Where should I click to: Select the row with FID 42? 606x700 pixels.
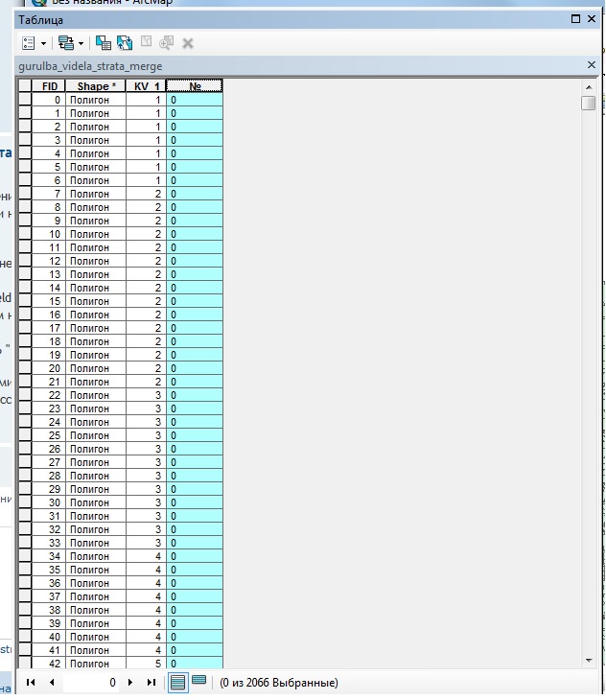pyautogui.click(x=25, y=664)
